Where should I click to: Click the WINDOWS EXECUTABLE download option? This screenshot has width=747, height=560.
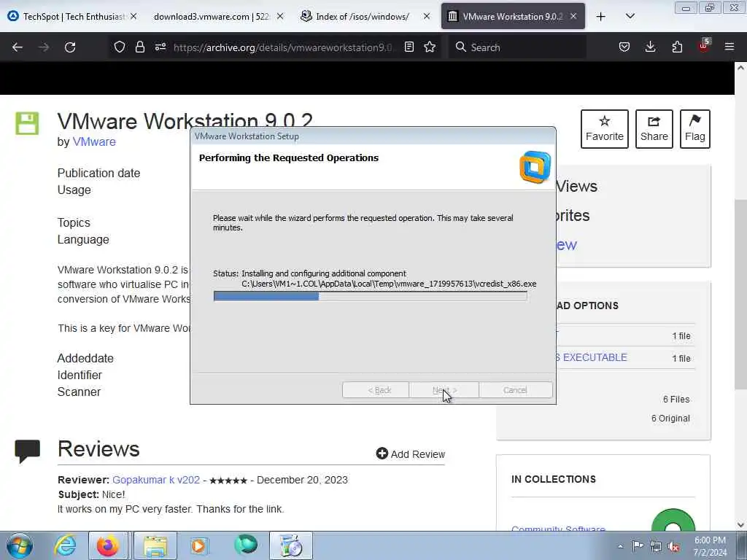(591, 357)
